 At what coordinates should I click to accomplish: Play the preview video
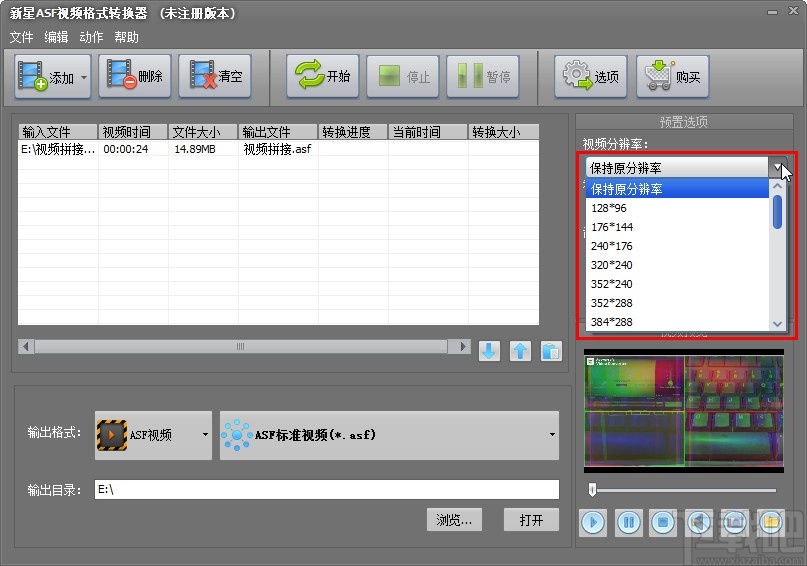tap(593, 521)
